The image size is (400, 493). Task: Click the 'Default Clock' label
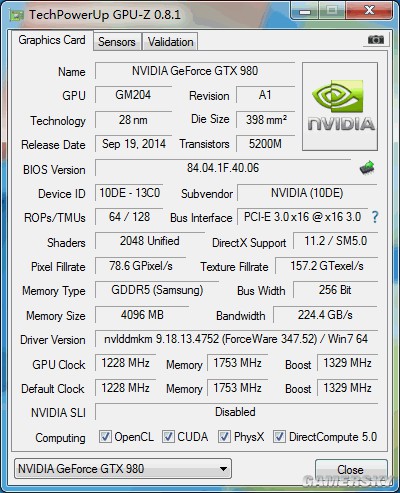pos(53,389)
